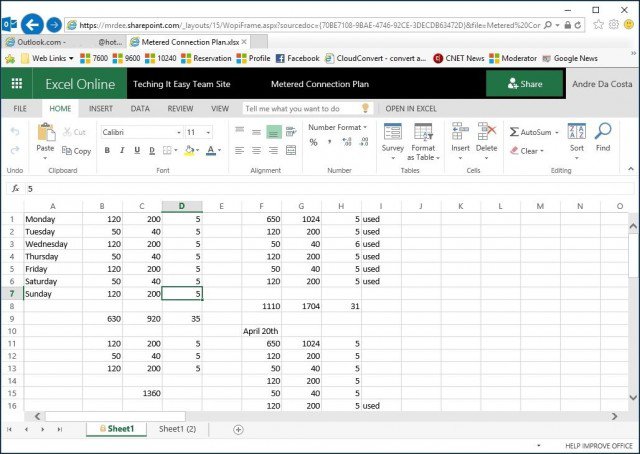Image resolution: width=640 pixels, height=454 pixels.
Task: Click the Font Color letter icon
Action: click(x=211, y=150)
